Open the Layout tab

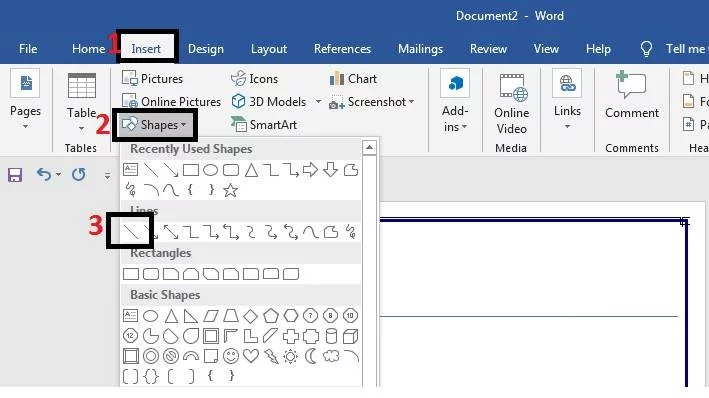click(x=269, y=49)
